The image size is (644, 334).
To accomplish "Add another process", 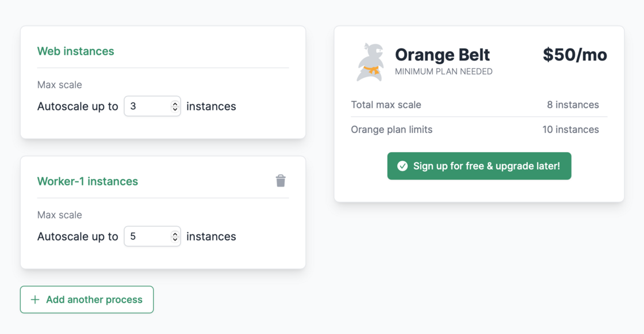I will 87,299.
